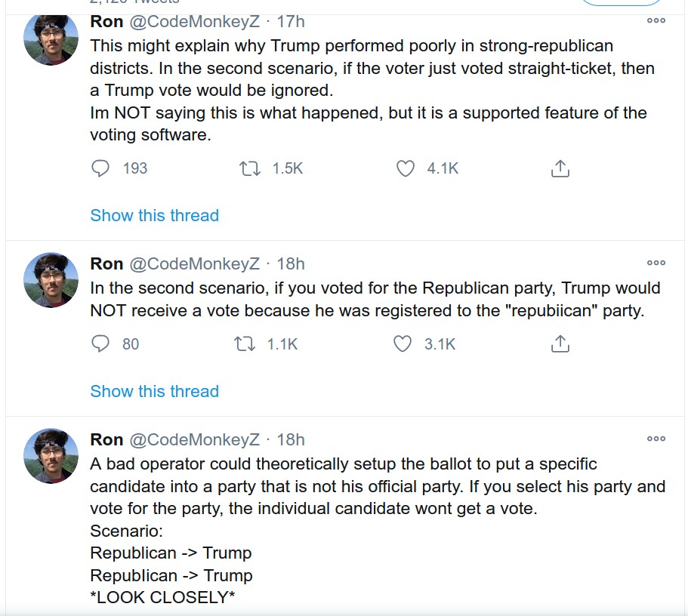The width and height of the screenshot is (688, 616).
Task: Show this thread under the 3.1K-like tweet
Action: (x=155, y=391)
